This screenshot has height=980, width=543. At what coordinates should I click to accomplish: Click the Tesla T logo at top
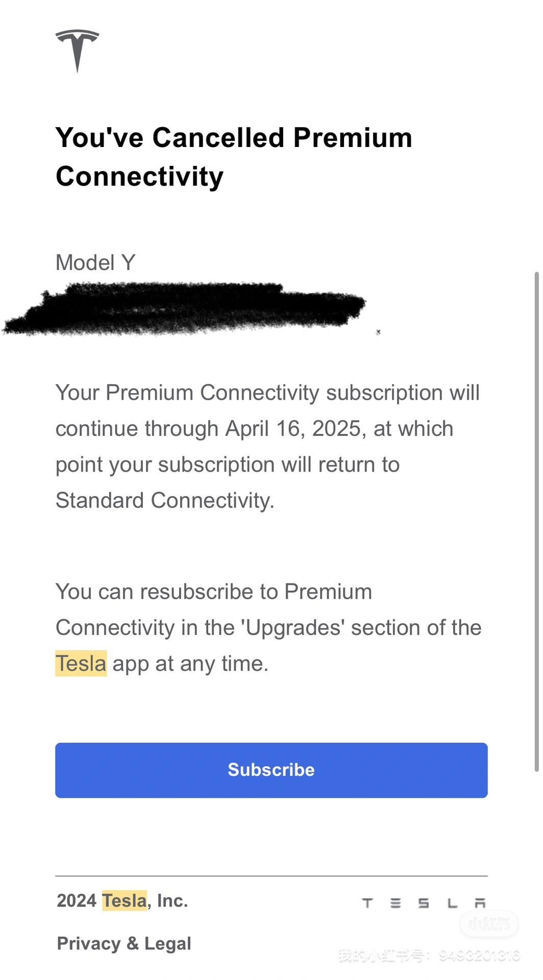coord(77,50)
